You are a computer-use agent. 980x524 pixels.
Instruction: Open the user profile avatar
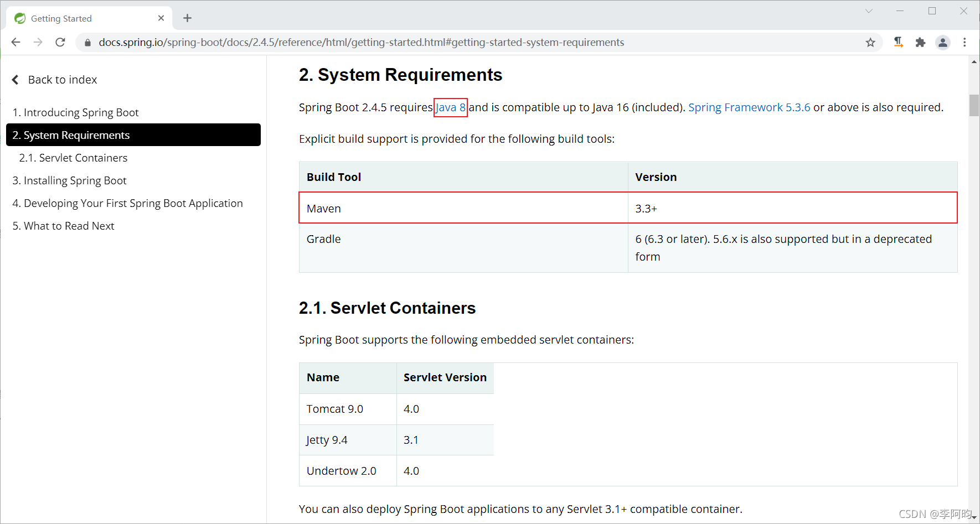tap(942, 42)
